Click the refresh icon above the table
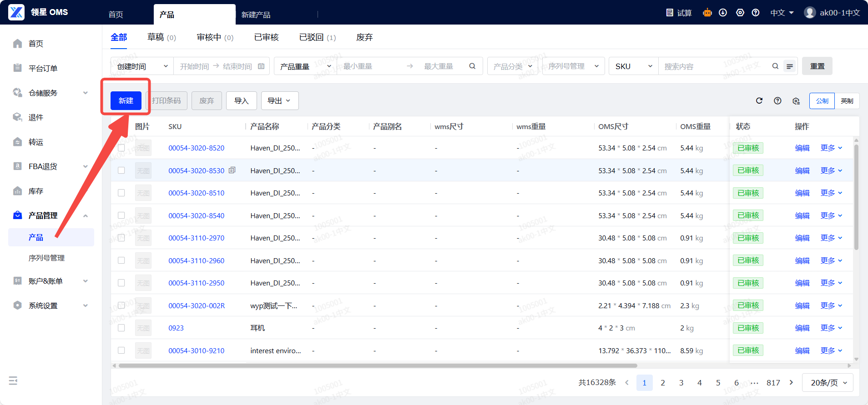 pyautogui.click(x=759, y=101)
